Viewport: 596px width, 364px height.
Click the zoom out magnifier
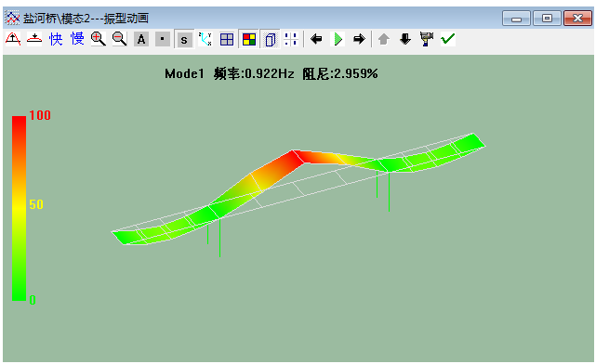(120, 39)
